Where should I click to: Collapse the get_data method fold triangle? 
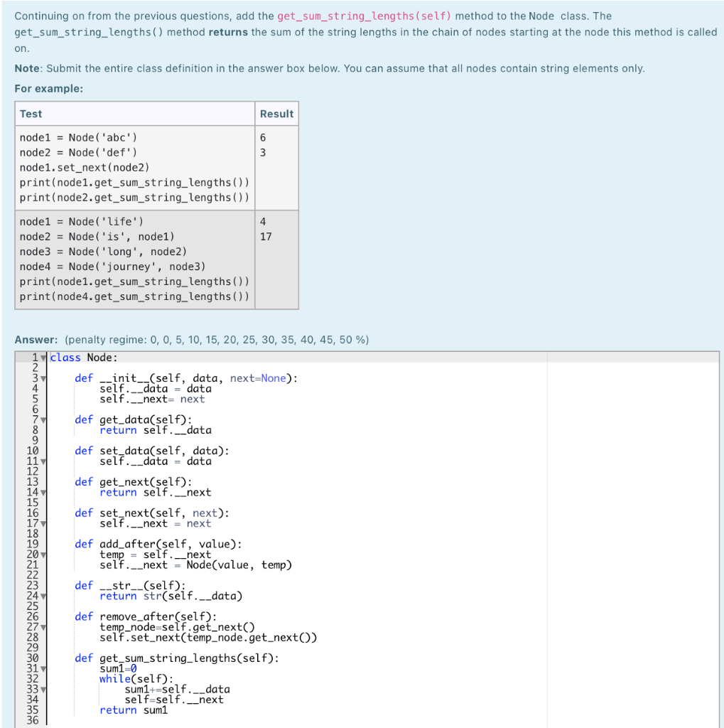pos(44,421)
